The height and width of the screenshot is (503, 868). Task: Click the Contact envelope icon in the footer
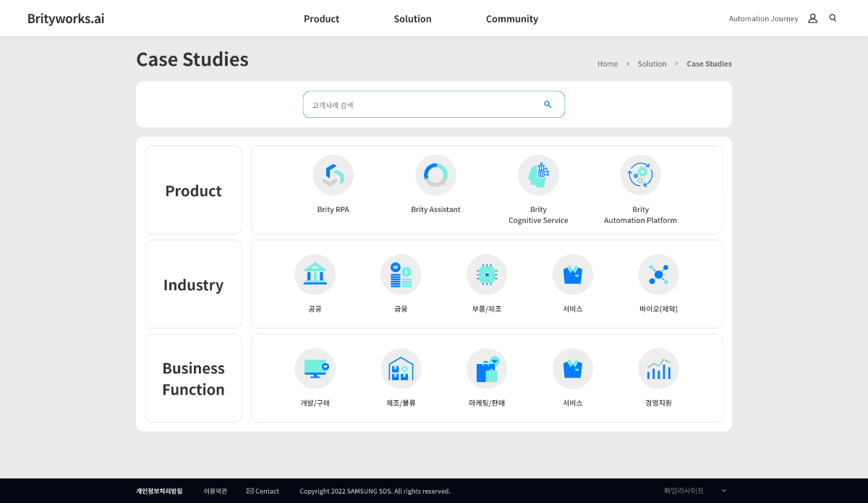click(x=250, y=491)
